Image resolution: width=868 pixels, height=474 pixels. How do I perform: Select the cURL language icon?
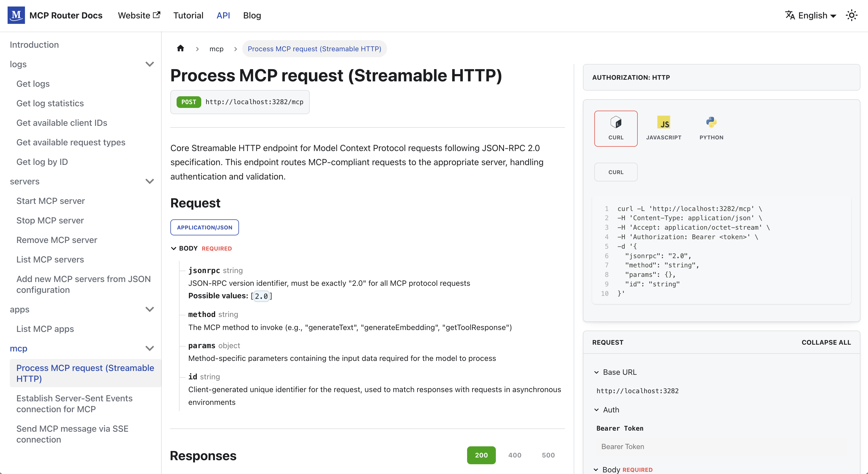point(616,128)
